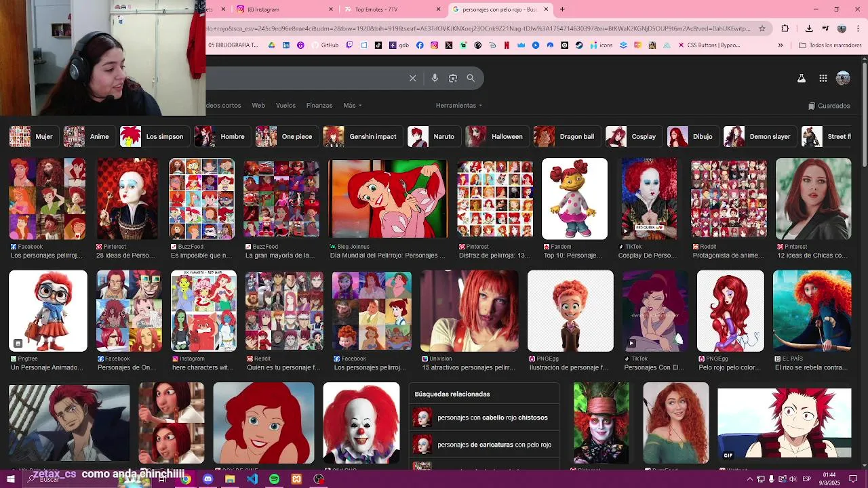Open Guardados saved items
This screenshot has height=488, width=868.
coord(829,106)
